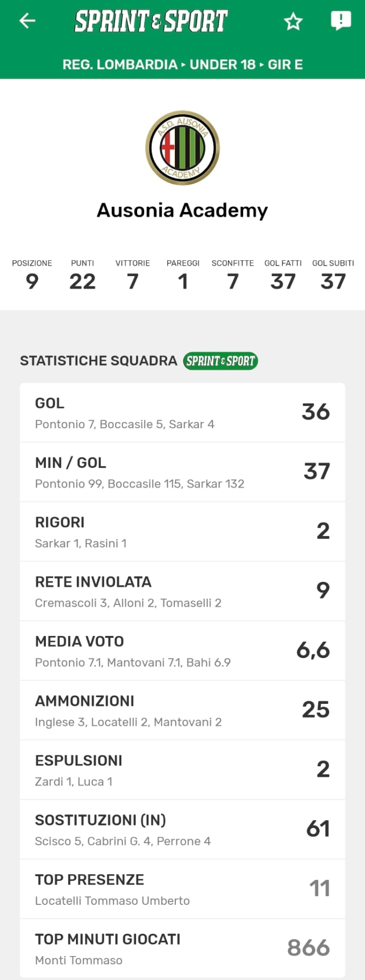Open the MIN / GOL statistics row
365x980 pixels.
(182, 472)
